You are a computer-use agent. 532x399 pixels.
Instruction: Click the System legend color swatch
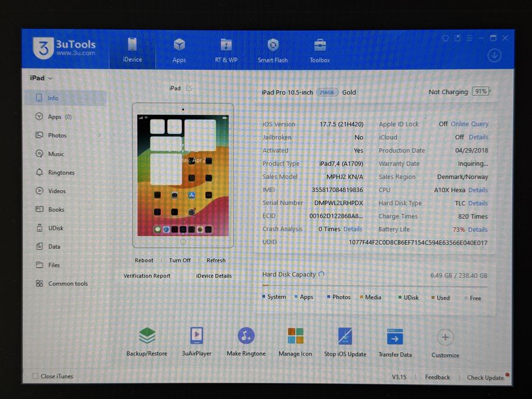click(x=264, y=296)
